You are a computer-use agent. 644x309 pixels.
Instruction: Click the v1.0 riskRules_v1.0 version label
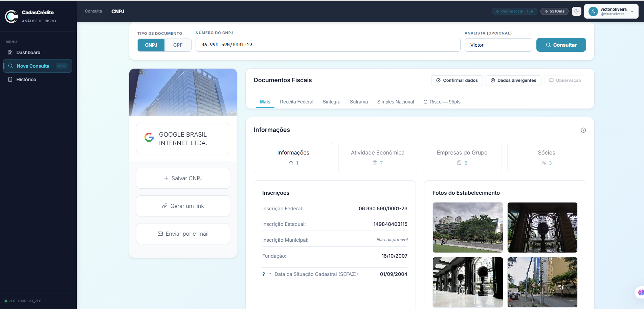pos(25,301)
